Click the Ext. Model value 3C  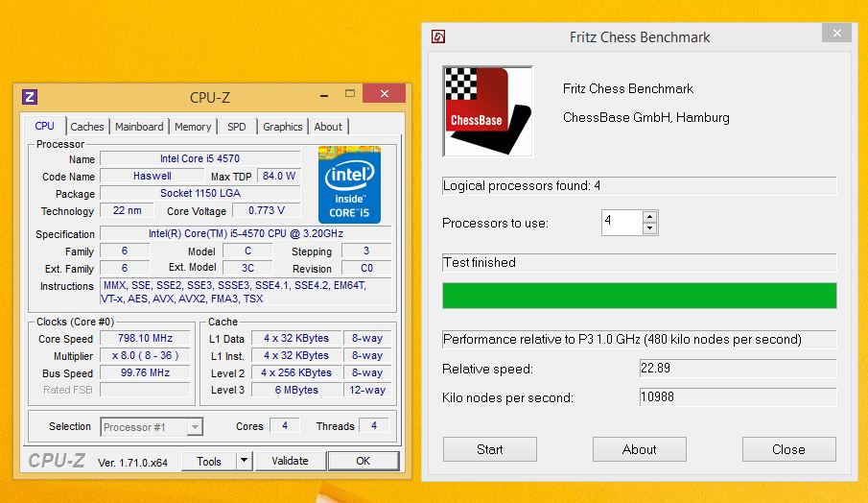point(247,268)
